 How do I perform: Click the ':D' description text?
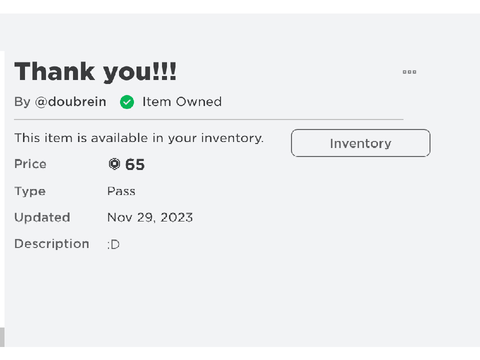113,244
